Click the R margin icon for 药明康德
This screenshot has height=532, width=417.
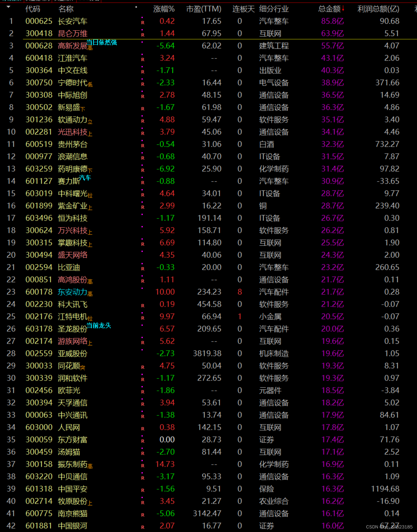point(142,170)
